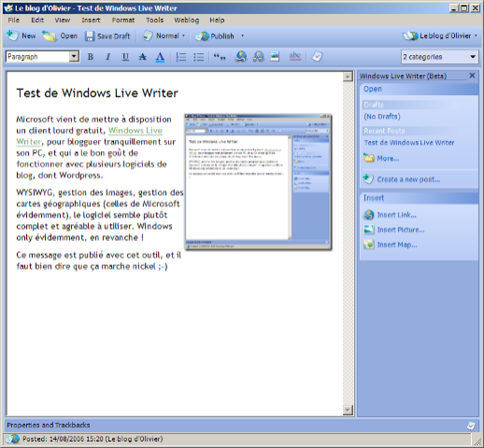This screenshot has height=448, width=484.
Task: Click the Insert Map... sidebar item
Action: tap(397, 245)
